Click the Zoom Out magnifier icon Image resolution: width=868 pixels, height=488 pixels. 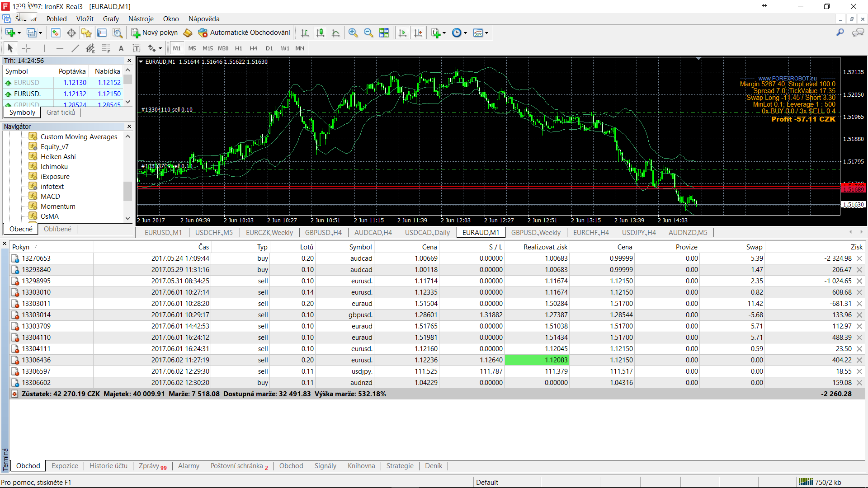(368, 33)
